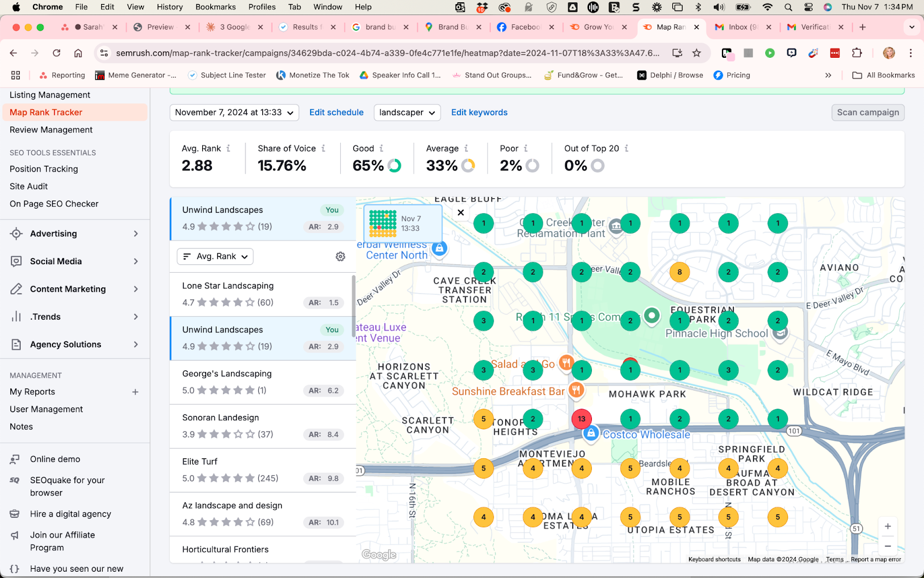Go back to previous page
Viewport: 924px width, 578px height.
coord(14,53)
